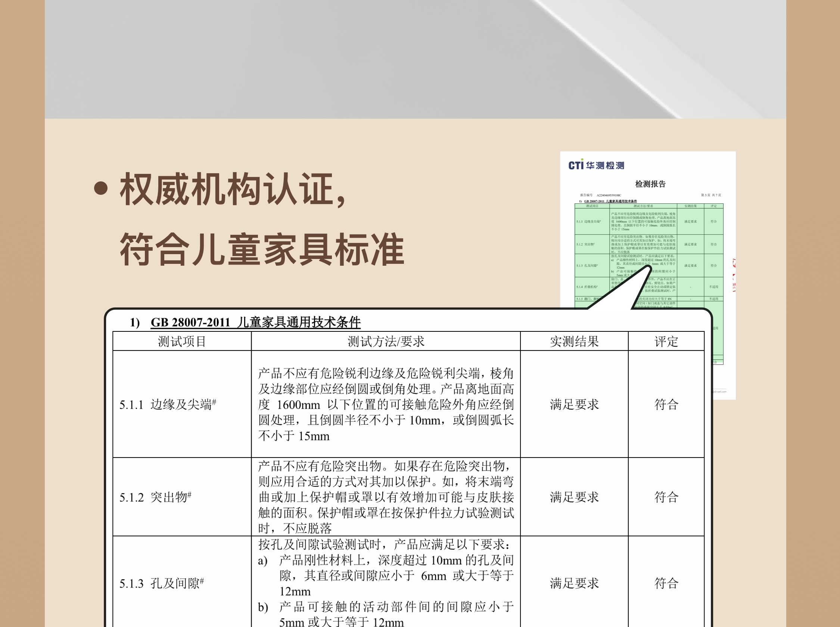Select the 测试项目 column header

coord(182,341)
